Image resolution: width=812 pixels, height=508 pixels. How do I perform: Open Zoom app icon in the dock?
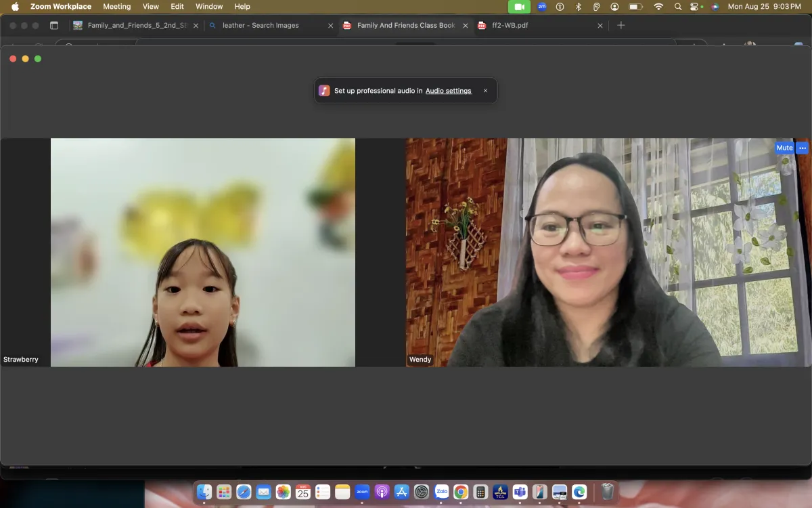[x=362, y=492]
